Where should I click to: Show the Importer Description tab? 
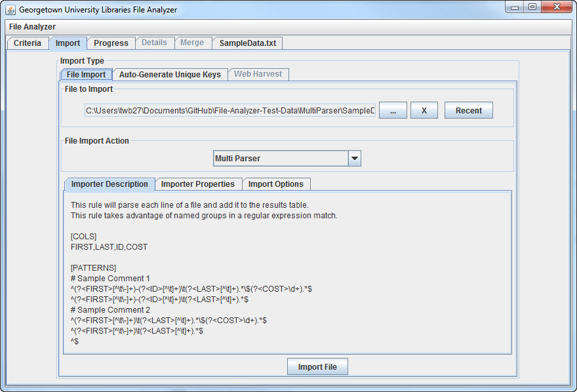pyautogui.click(x=109, y=184)
